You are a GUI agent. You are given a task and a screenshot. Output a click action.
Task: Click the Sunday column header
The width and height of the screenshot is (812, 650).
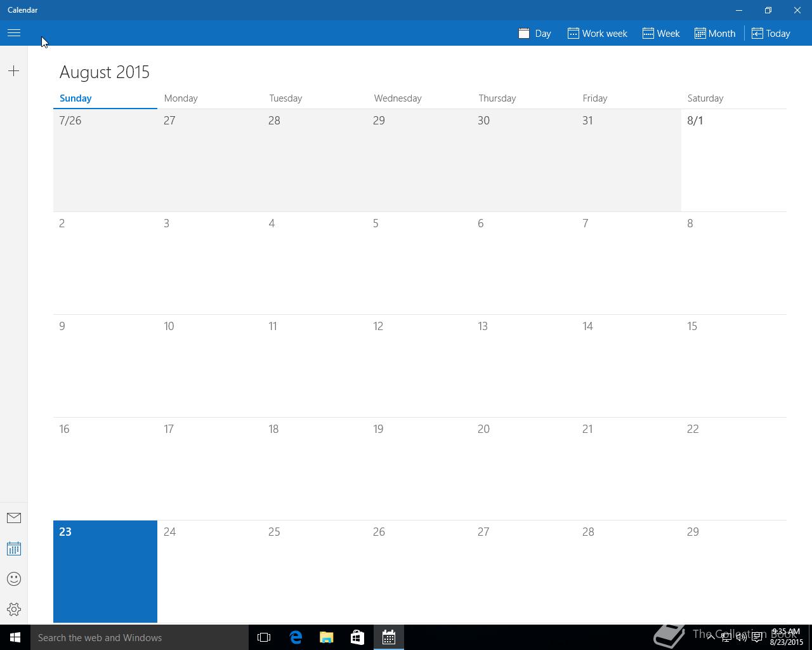pos(75,98)
